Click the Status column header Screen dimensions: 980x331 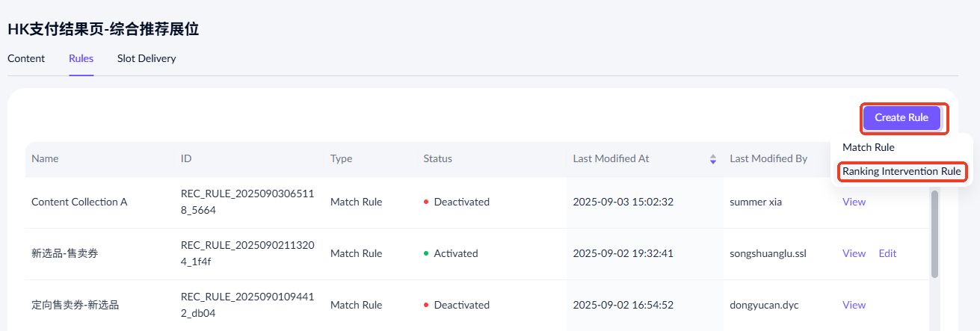[437, 159]
